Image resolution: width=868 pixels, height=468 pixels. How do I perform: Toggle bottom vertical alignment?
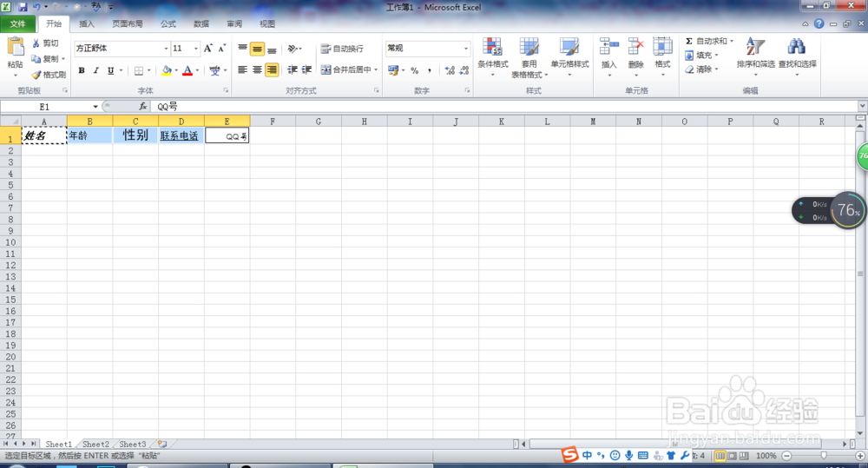tap(272, 49)
